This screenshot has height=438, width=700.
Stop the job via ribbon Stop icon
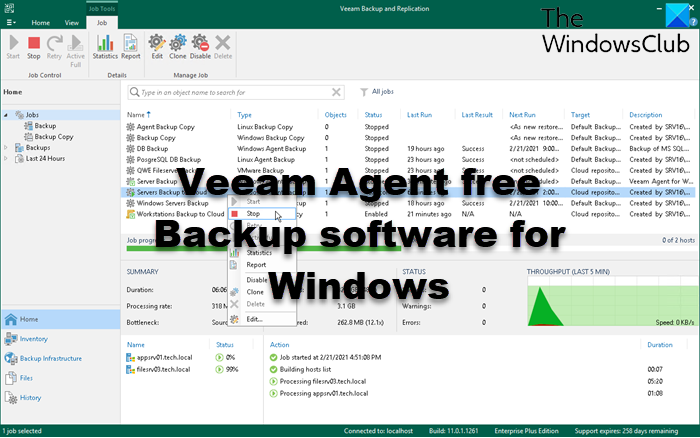[33, 47]
